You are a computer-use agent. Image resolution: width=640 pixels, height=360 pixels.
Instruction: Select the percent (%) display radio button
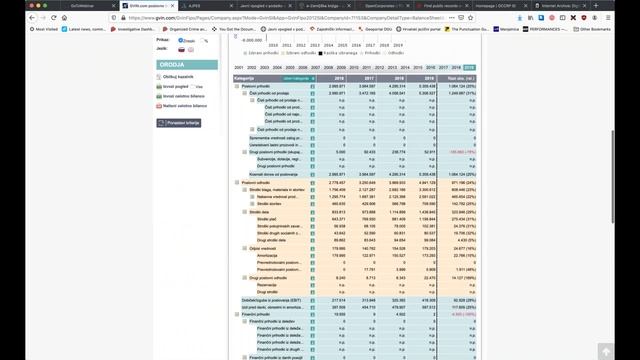(x=202, y=40)
